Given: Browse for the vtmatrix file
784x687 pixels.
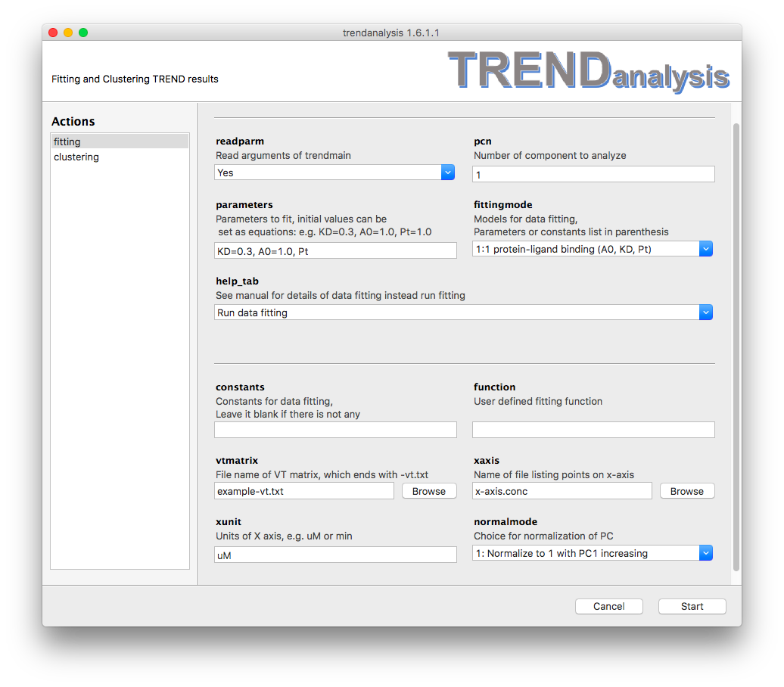Looking at the screenshot, I should point(429,492).
